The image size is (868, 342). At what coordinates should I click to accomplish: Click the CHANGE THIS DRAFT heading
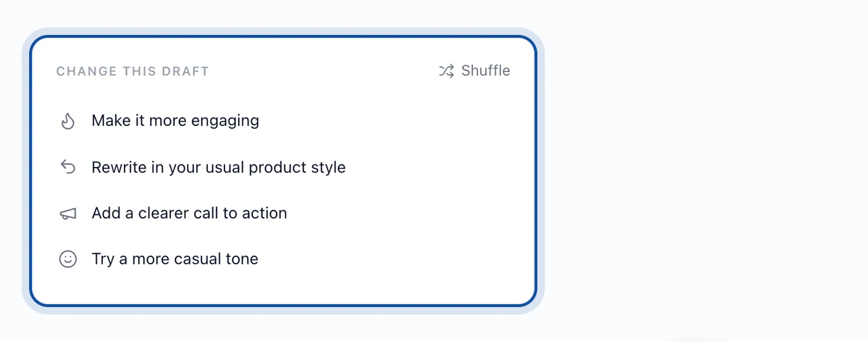coord(133,71)
